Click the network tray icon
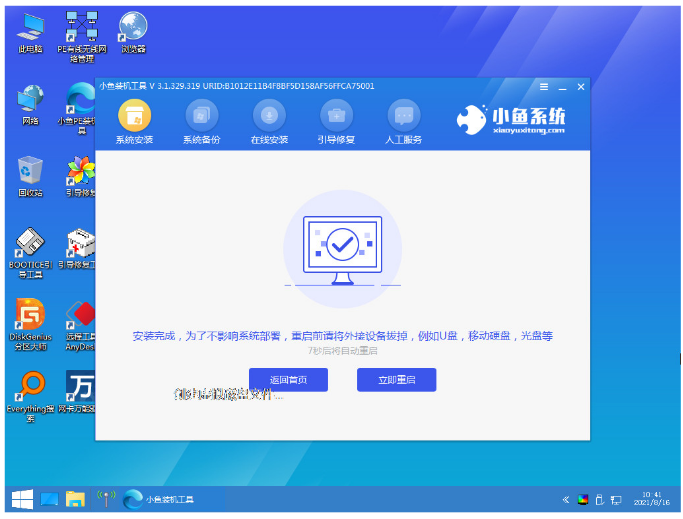Screen dimensions: 683x519 (x=616, y=500)
